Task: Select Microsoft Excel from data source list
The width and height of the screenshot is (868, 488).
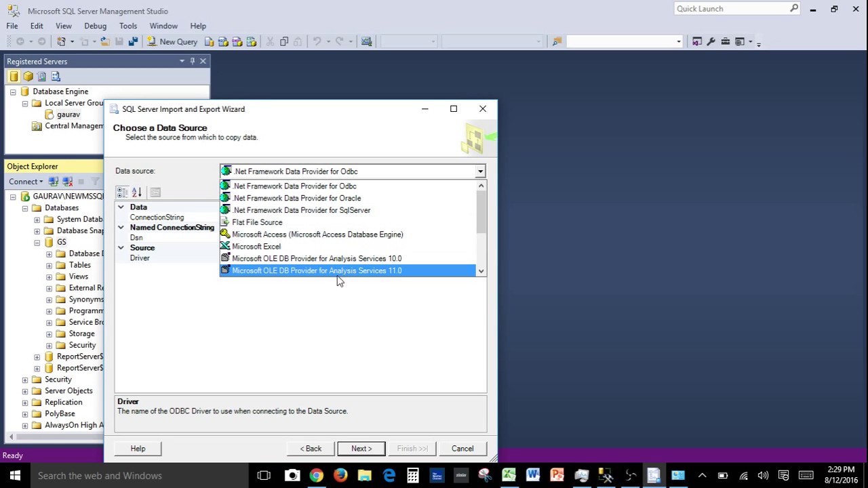Action: pos(348,247)
